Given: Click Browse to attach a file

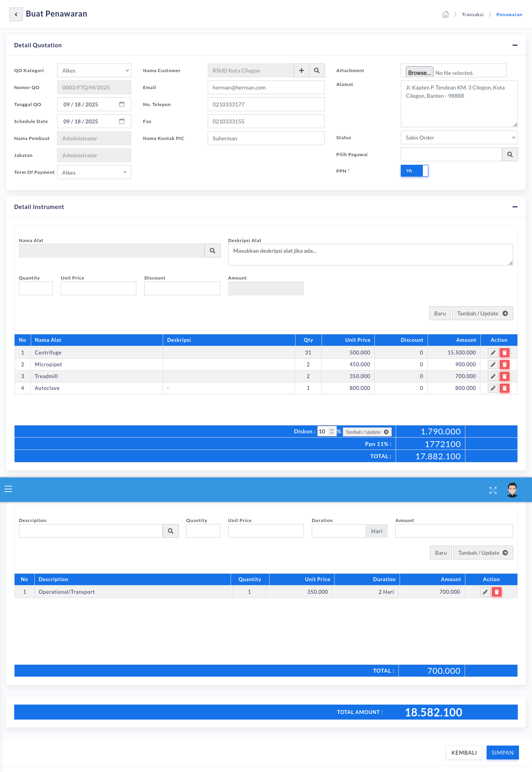Looking at the screenshot, I should click(x=419, y=73).
